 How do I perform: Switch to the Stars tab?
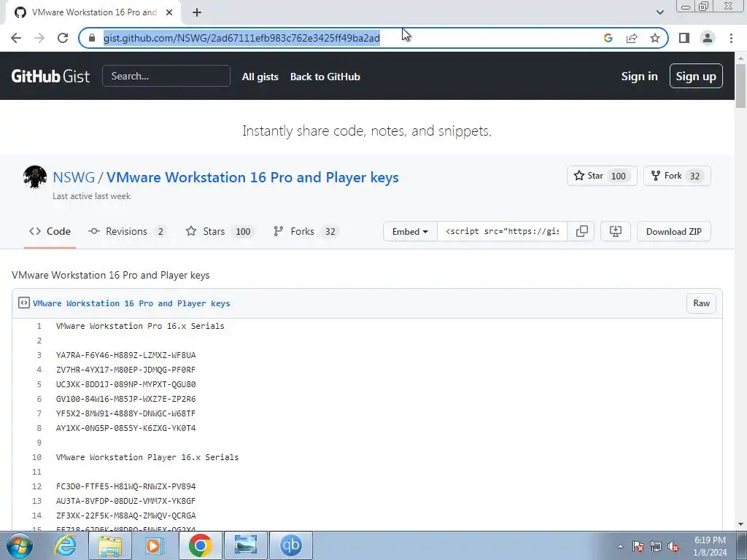220,231
